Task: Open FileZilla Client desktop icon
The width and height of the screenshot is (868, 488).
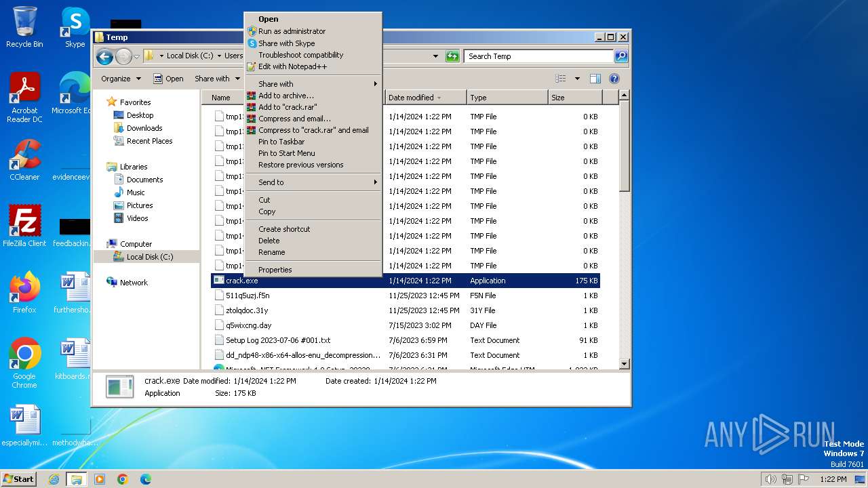Action: [x=24, y=226]
